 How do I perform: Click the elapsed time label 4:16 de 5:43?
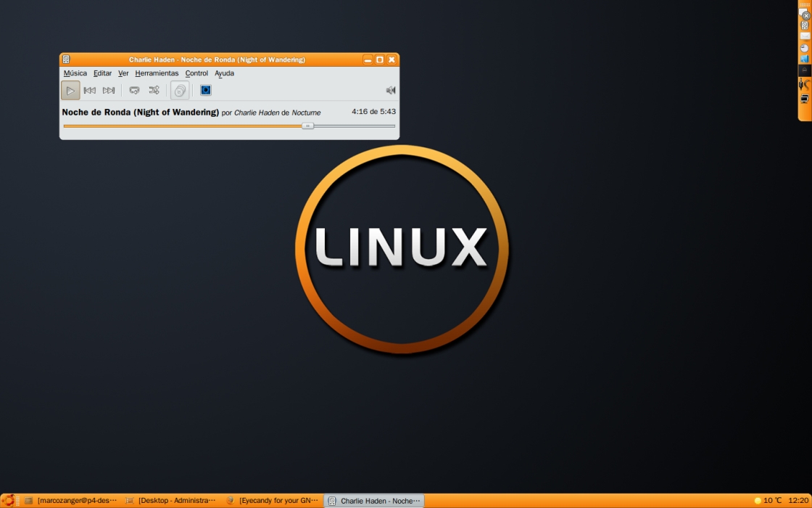point(373,112)
